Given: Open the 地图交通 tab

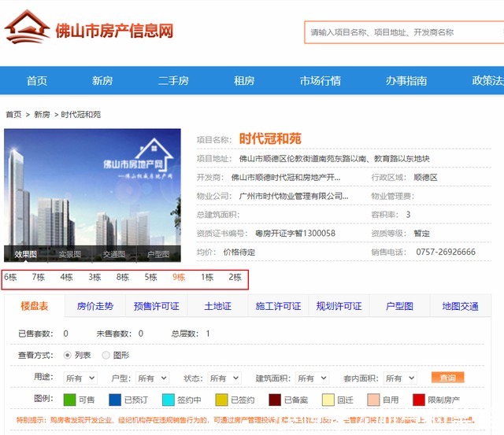Looking at the screenshot, I should click(460, 306).
